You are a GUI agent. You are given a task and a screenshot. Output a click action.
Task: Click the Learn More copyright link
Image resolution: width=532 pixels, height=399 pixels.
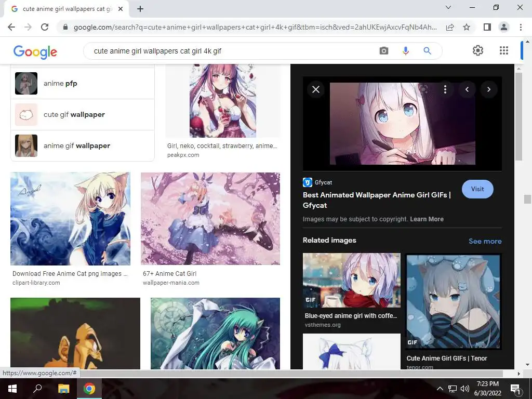pos(427,219)
